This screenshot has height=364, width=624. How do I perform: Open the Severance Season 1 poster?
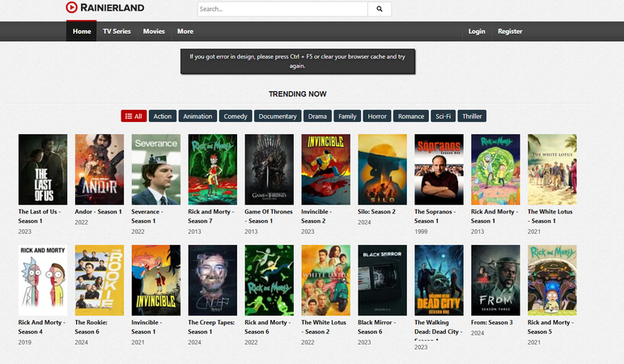156,170
